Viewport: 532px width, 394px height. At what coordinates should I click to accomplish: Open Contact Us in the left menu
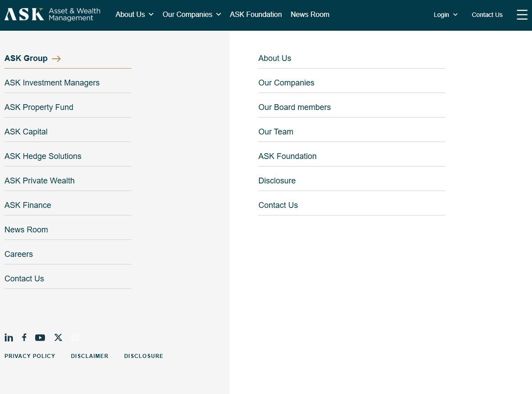pos(24,278)
